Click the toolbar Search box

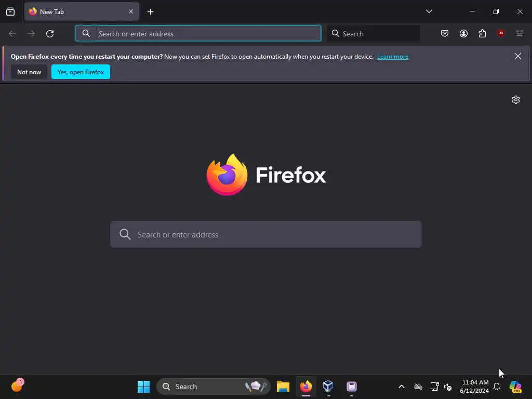tap(374, 34)
